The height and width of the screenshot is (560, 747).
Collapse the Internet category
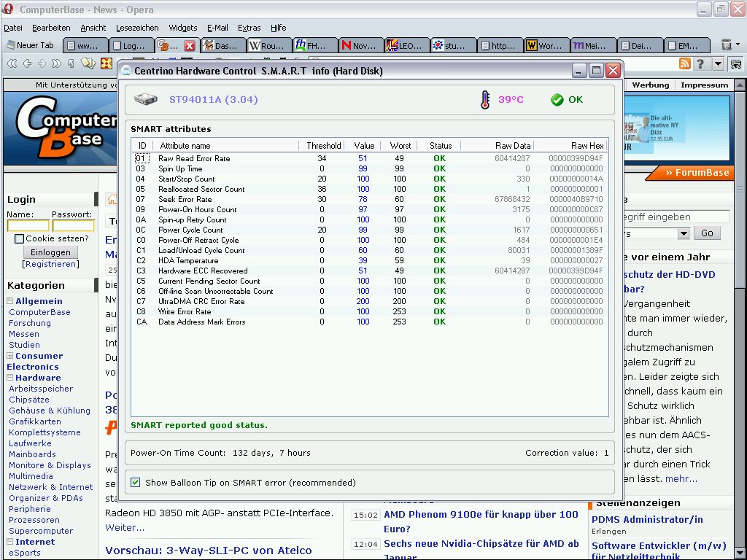pyautogui.click(x=10, y=542)
